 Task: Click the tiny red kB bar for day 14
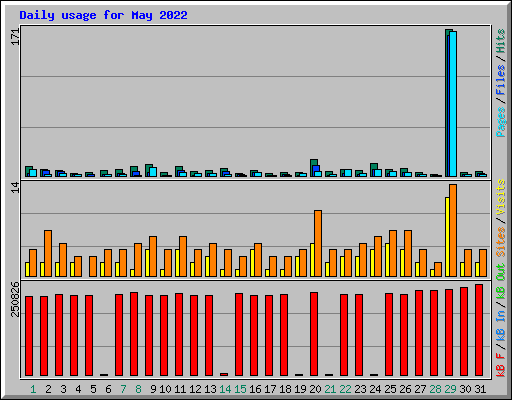[224, 375]
